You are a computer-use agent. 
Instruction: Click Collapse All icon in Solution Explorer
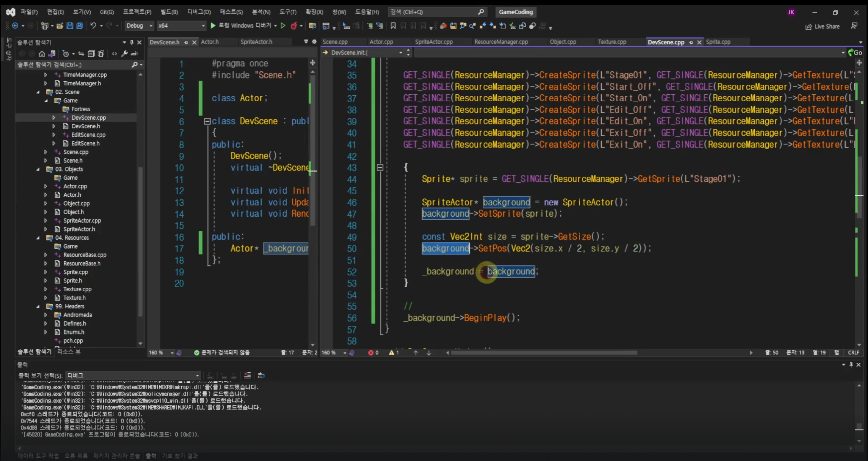pyautogui.click(x=91, y=54)
